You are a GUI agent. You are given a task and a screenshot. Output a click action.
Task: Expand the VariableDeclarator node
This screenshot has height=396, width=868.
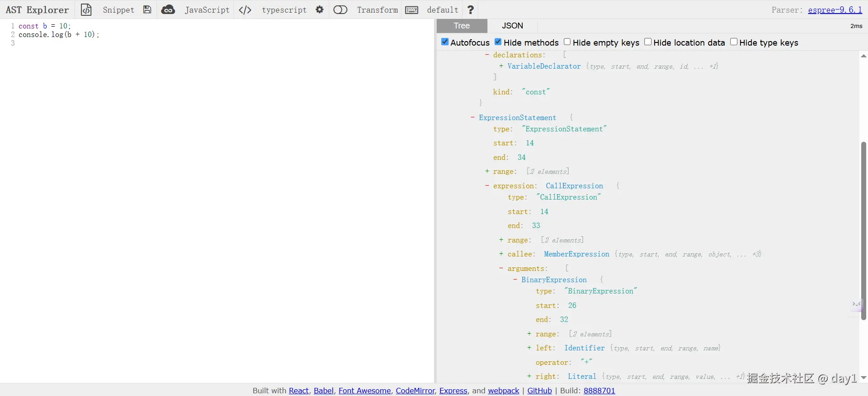[501, 66]
